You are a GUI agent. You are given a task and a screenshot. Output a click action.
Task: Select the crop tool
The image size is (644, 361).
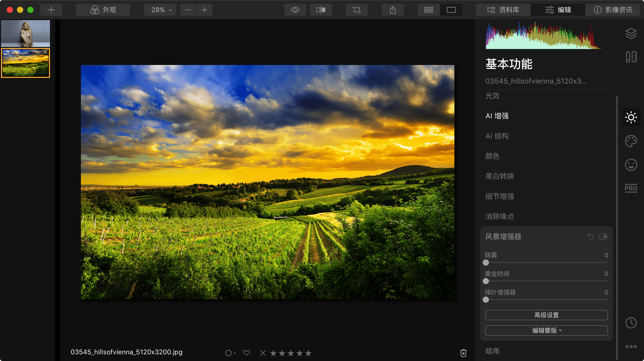point(357,10)
